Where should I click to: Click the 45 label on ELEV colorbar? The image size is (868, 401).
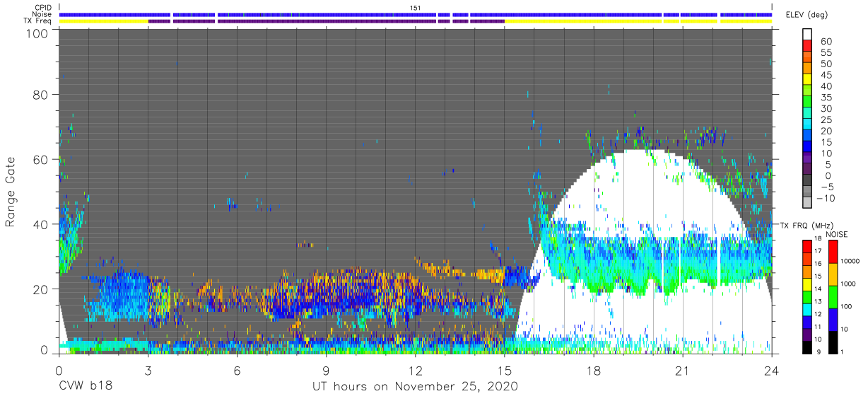[826, 75]
